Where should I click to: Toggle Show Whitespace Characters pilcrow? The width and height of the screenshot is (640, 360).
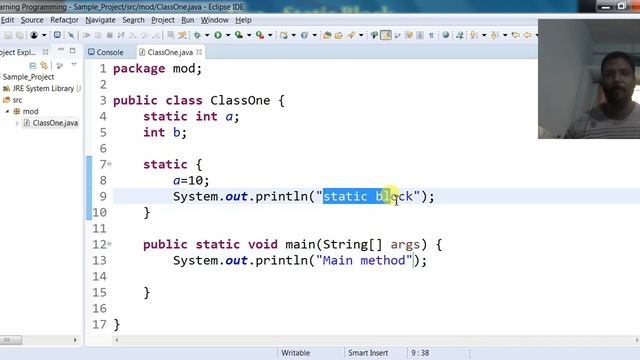click(x=431, y=36)
